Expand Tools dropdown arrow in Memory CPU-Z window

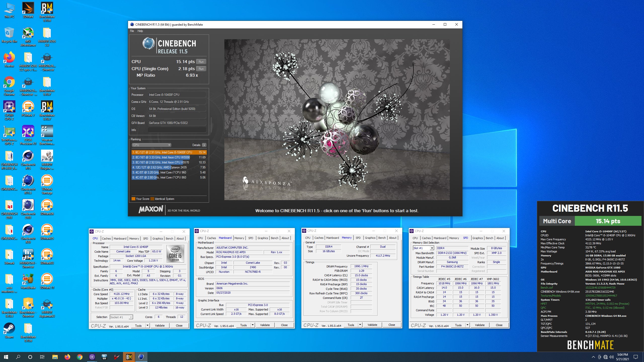[x=360, y=325]
